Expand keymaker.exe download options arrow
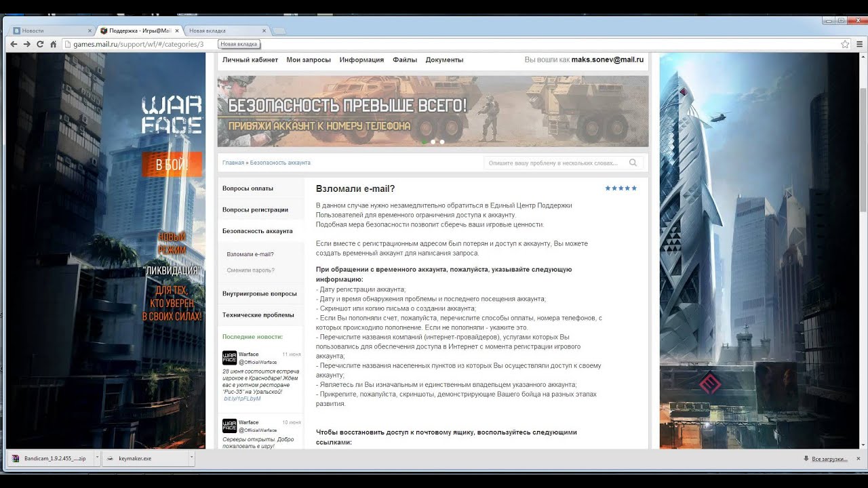This screenshot has width=868, height=488. pos(191,458)
